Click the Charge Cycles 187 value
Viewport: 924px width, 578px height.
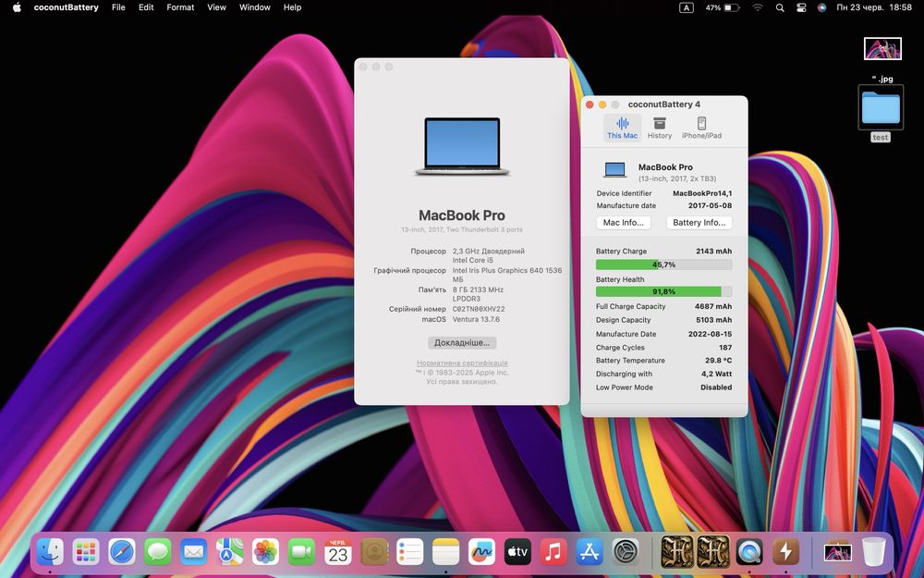725,348
